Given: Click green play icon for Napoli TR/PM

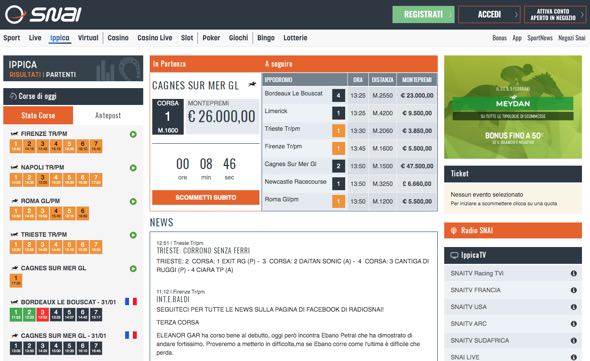Looking at the screenshot, I should click(133, 168).
